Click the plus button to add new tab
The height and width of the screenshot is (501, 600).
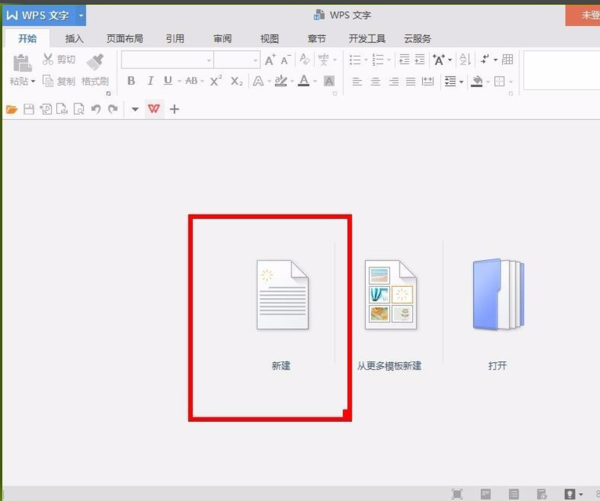tap(174, 109)
